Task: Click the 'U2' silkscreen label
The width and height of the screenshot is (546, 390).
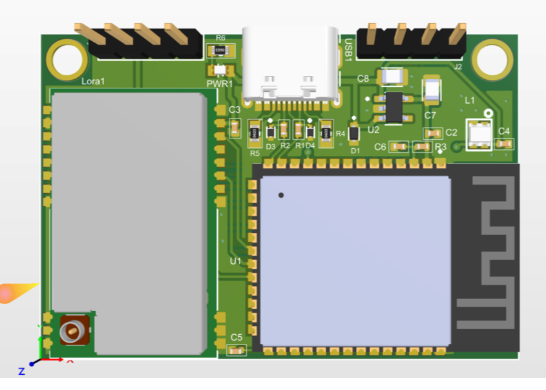Action: coord(373,130)
